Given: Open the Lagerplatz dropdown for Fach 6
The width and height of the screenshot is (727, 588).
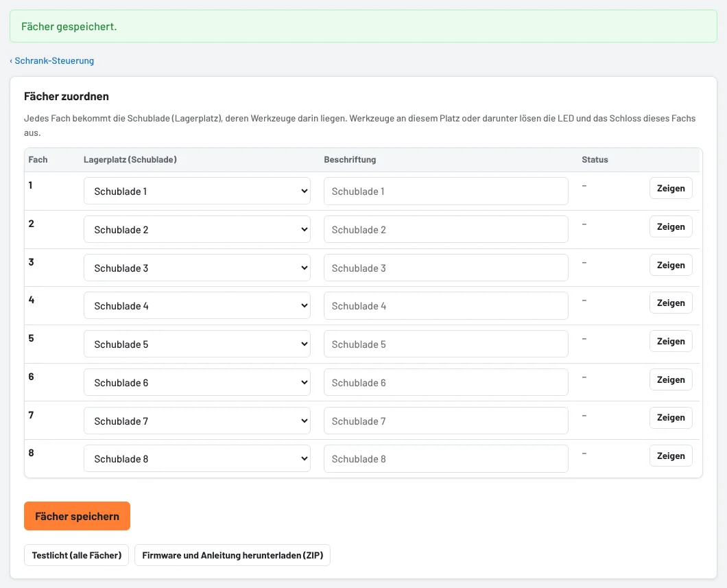Looking at the screenshot, I should tap(197, 383).
